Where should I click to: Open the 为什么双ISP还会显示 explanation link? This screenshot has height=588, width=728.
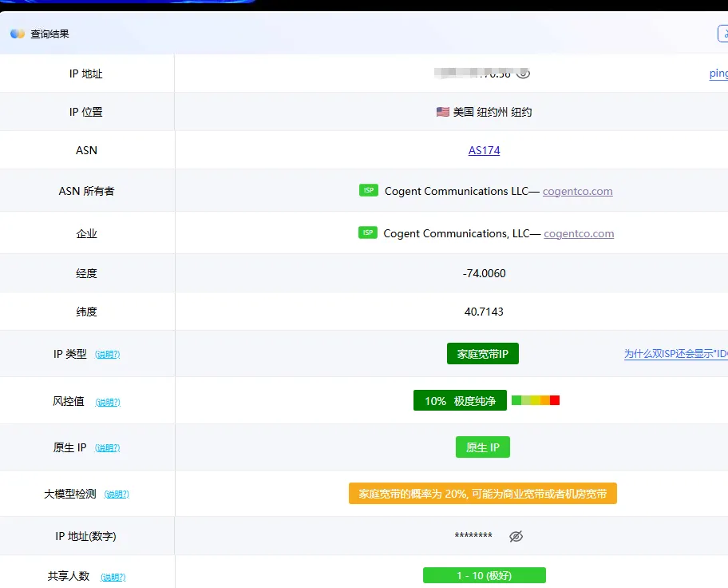[675, 354]
